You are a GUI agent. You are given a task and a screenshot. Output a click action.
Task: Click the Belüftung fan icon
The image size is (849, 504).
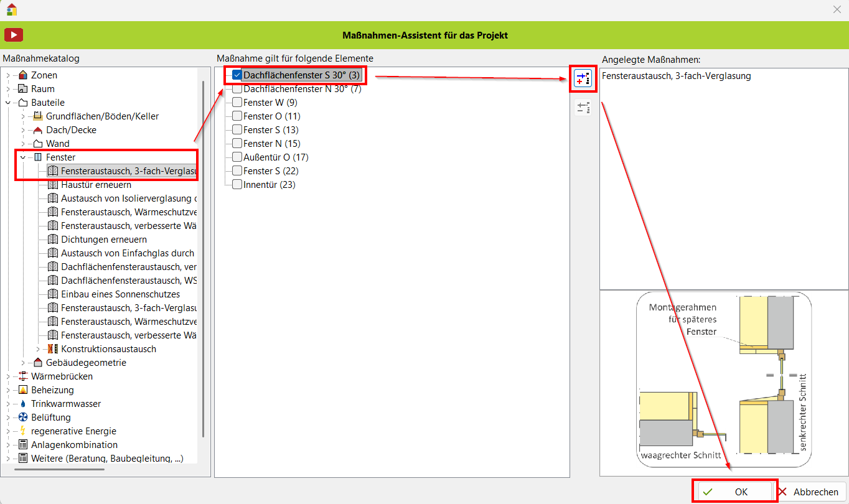23,418
